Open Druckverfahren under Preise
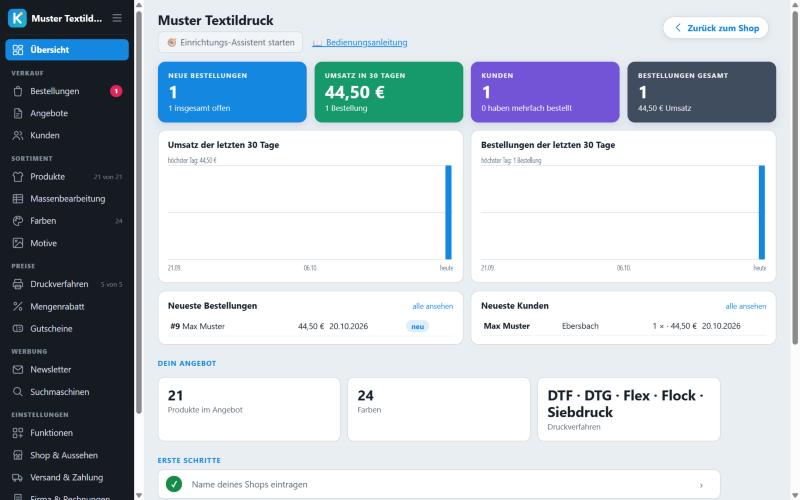The height and width of the screenshot is (500, 800). 67,284
